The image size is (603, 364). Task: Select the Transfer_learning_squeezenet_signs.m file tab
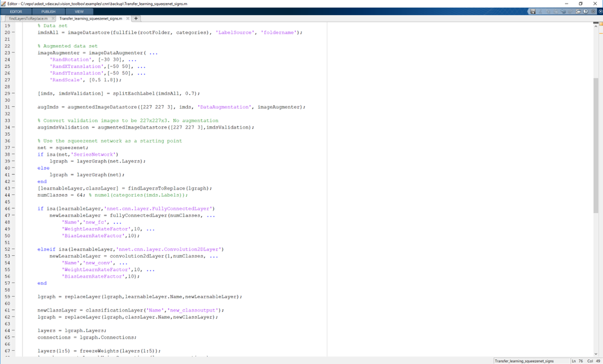point(91,19)
